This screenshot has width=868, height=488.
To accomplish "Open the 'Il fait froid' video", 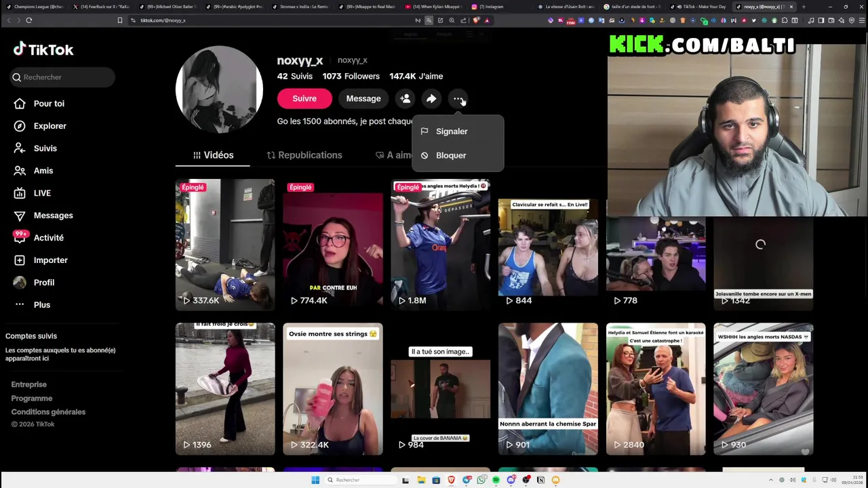I will pyautogui.click(x=225, y=389).
